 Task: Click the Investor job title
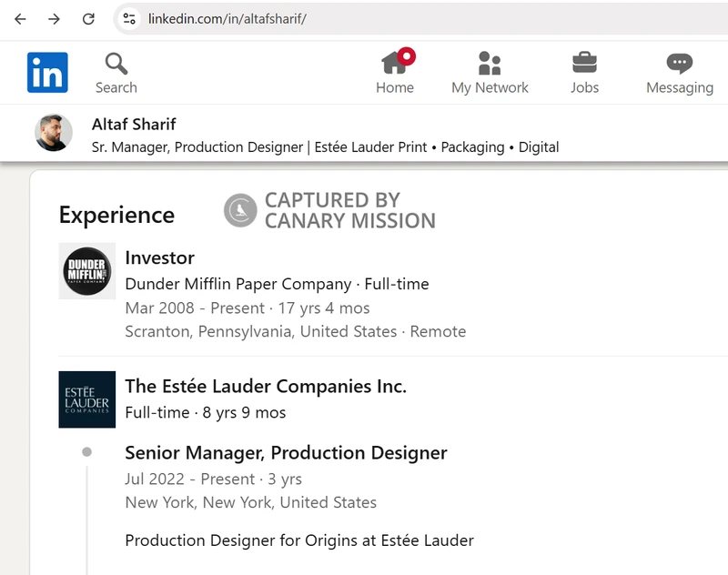coord(160,257)
